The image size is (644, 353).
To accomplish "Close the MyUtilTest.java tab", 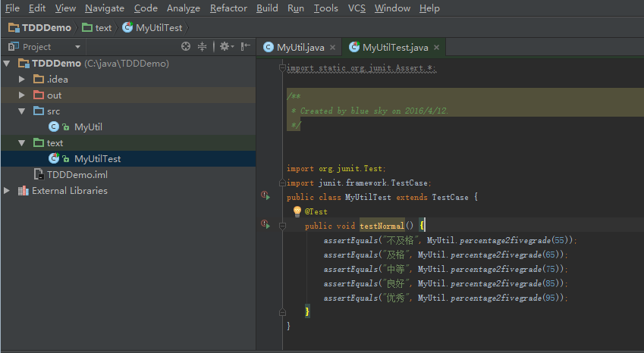I will click(437, 48).
